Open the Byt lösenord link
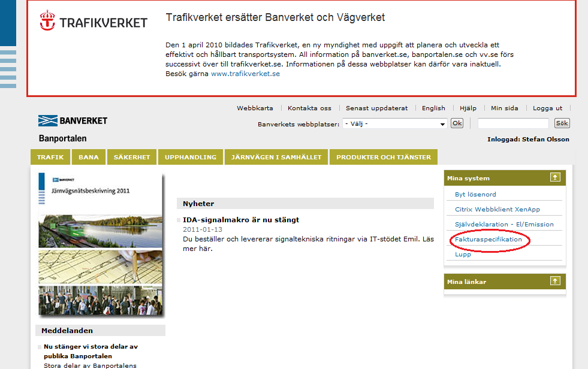This screenshot has width=588, height=369. [x=475, y=194]
